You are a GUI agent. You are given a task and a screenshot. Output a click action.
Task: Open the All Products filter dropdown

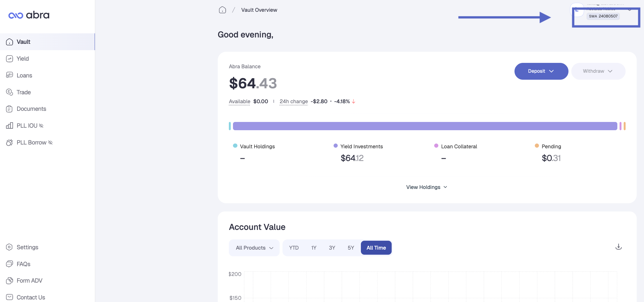[254, 248]
